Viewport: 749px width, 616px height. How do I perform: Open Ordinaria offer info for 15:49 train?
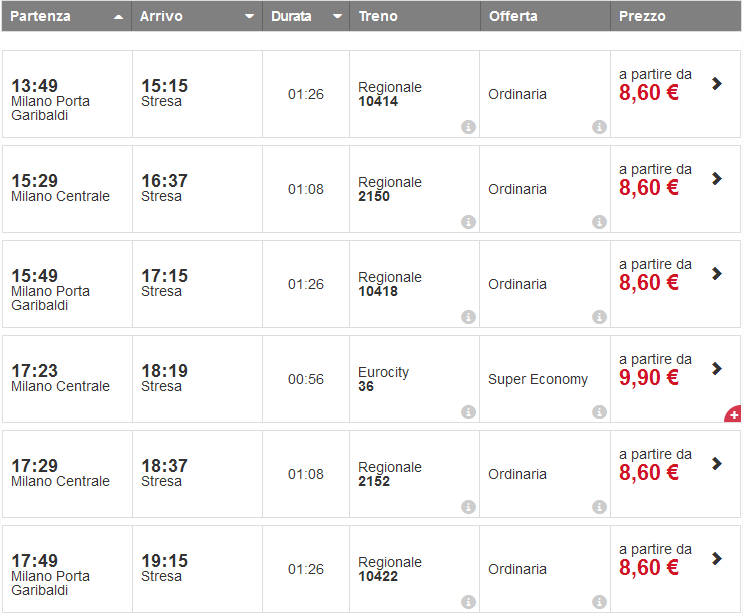coord(599,317)
